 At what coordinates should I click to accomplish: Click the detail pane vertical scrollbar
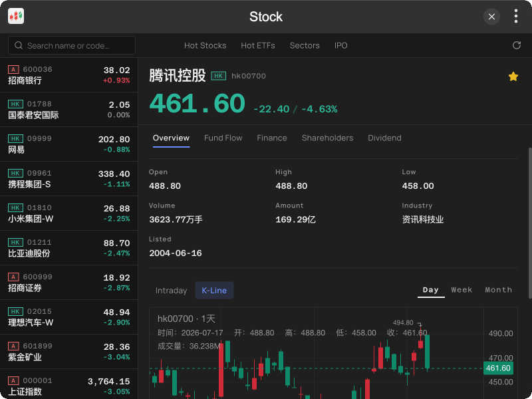pos(530,223)
